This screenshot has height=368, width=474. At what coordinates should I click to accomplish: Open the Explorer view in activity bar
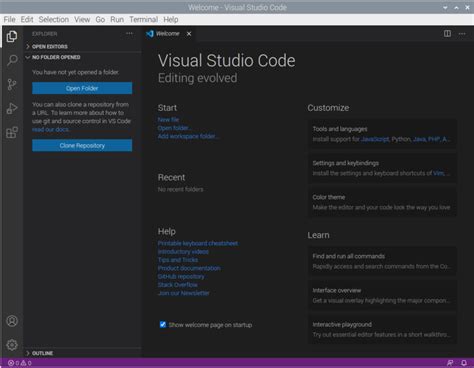[x=12, y=36]
